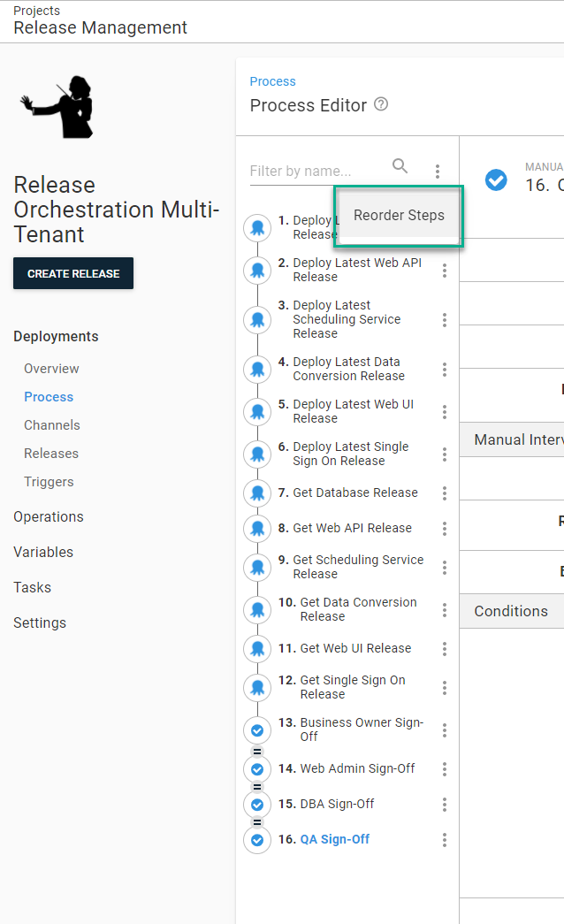The height and width of the screenshot is (924, 564).
Task: Open overflow menu for Scheduling Service deploy step
Action: (x=445, y=319)
